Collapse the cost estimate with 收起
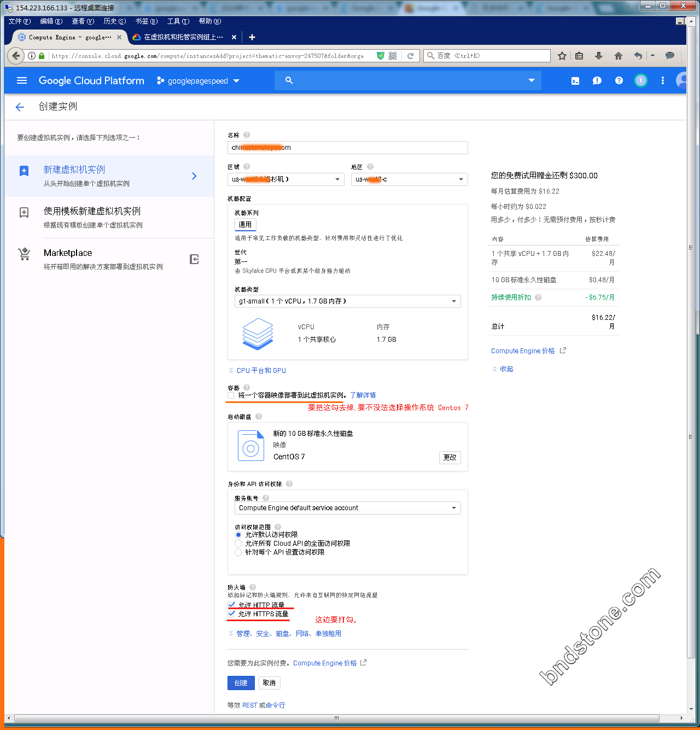The width and height of the screenshot is (700, 730). [x=503, y=369]
